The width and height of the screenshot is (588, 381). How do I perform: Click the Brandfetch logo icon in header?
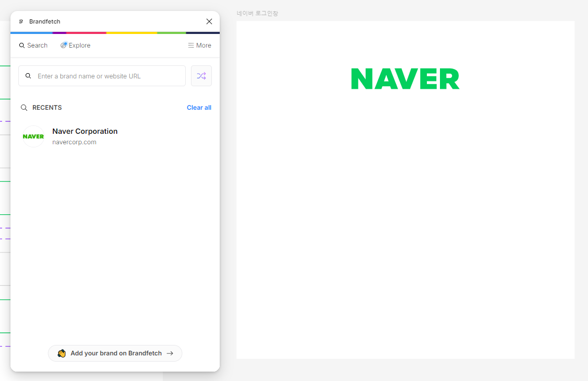[x=21, y=21]
